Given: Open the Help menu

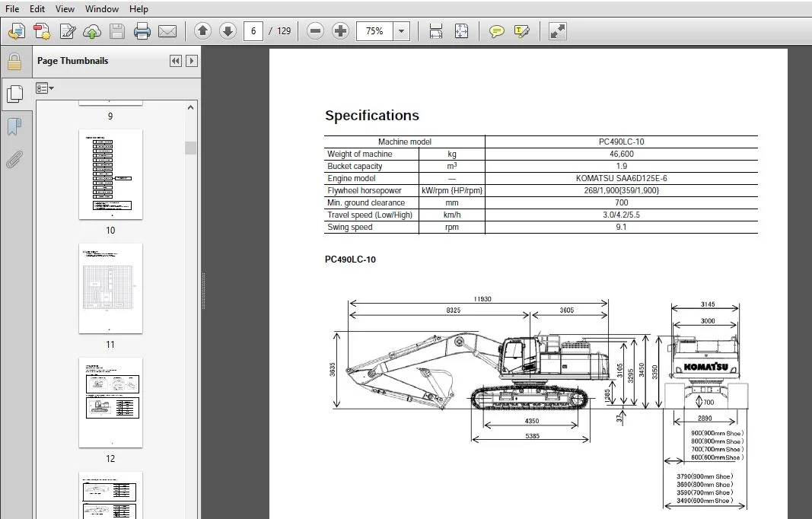Looking at the screenshot, I should (139, 9).
